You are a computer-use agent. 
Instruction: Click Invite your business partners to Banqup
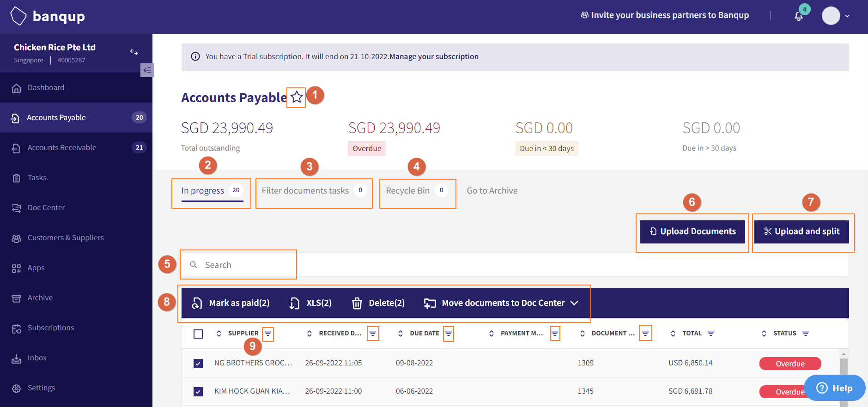point(665,15)
